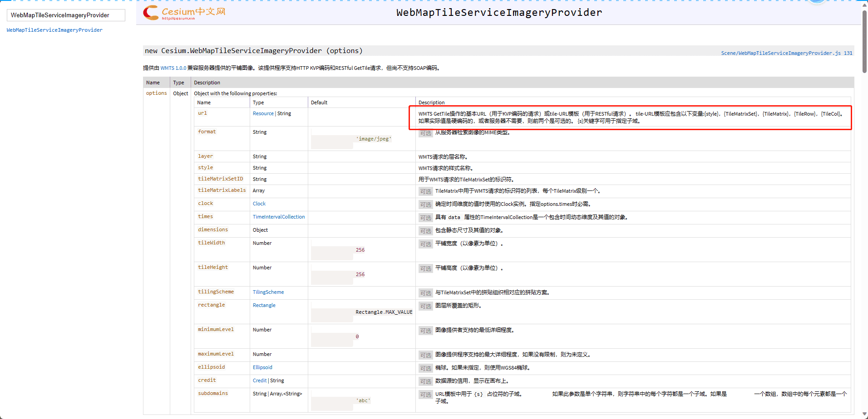Jump to source line 131 link
Viewport: 868px width, 419px height.
[x=848, y=53]
